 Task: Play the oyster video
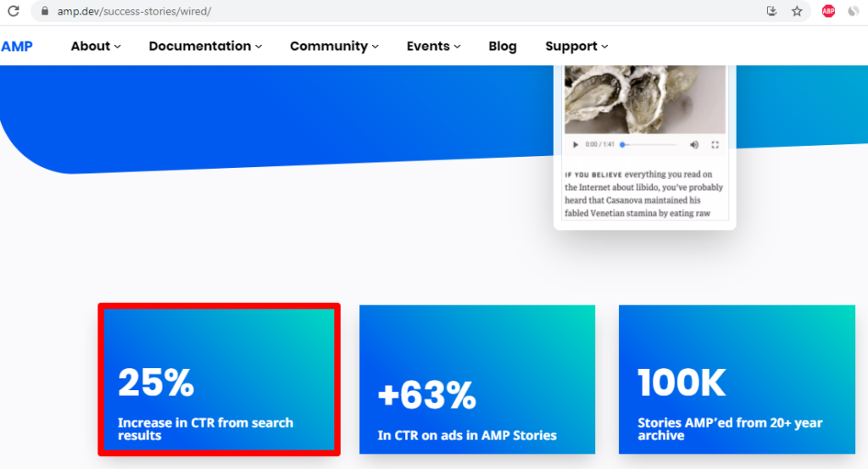[x=576, y=144]
